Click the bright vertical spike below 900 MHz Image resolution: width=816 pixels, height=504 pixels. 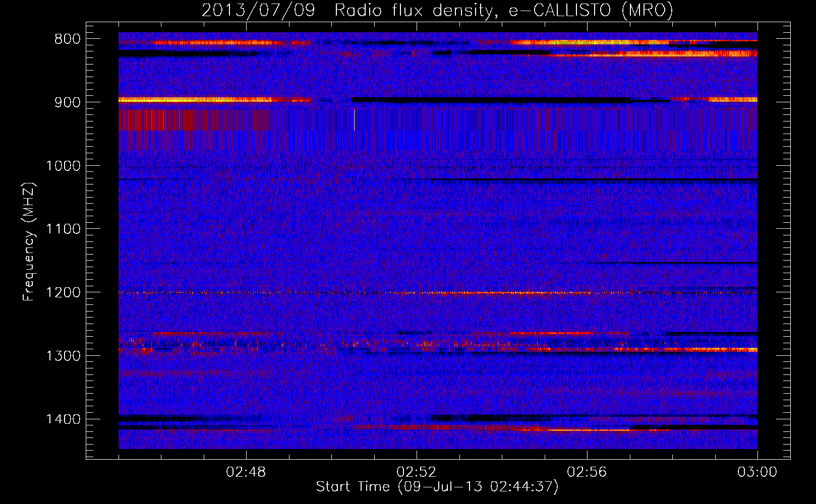click(355, 120)
